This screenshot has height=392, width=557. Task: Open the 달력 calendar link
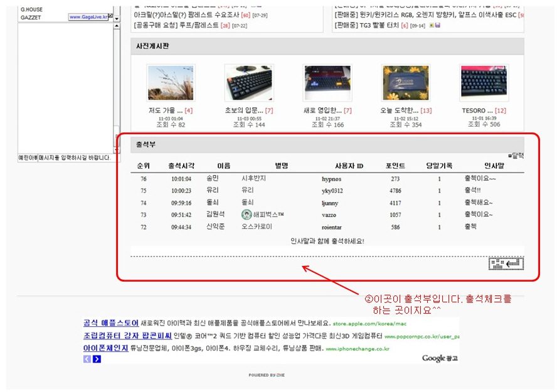click(516, 156)
